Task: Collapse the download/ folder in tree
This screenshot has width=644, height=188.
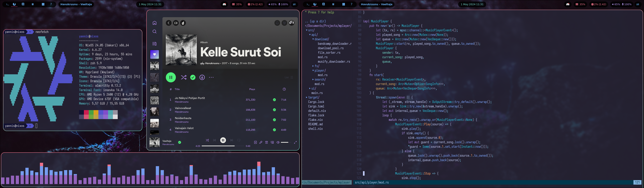Action: coord(321,39)
